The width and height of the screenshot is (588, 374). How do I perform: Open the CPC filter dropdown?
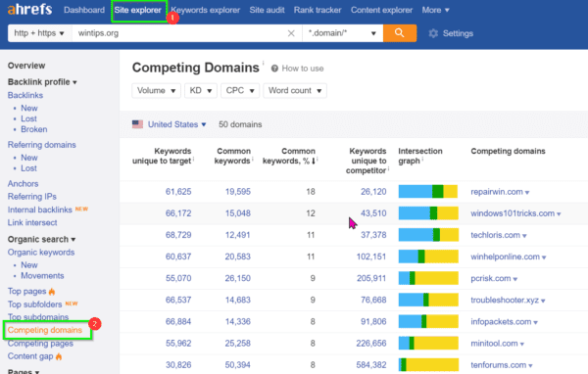click(x=240, y=91)
